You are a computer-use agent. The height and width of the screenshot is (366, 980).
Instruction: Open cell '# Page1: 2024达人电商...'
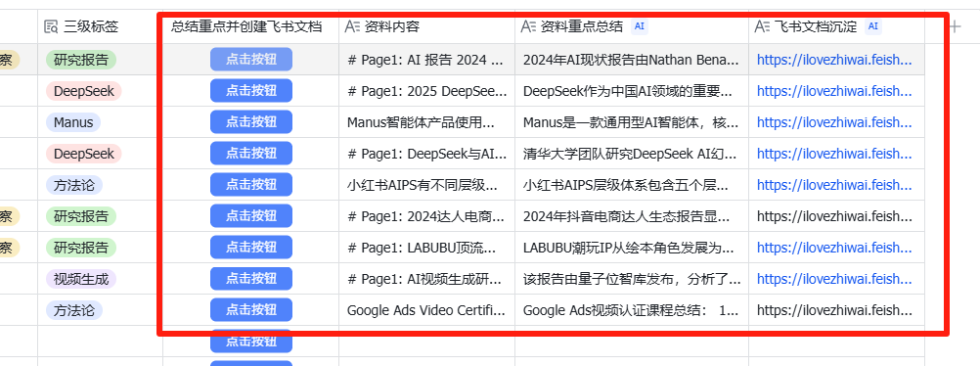coord(426,216)
